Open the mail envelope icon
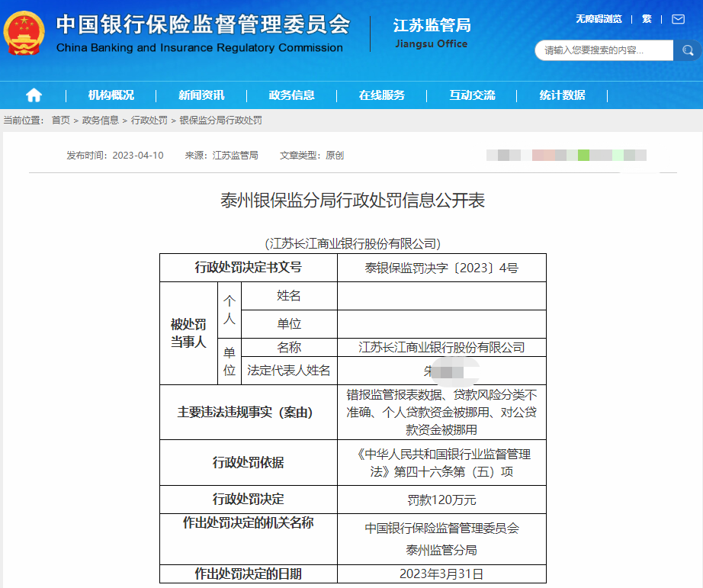This screenshot has height=588, width=703. 678,19
